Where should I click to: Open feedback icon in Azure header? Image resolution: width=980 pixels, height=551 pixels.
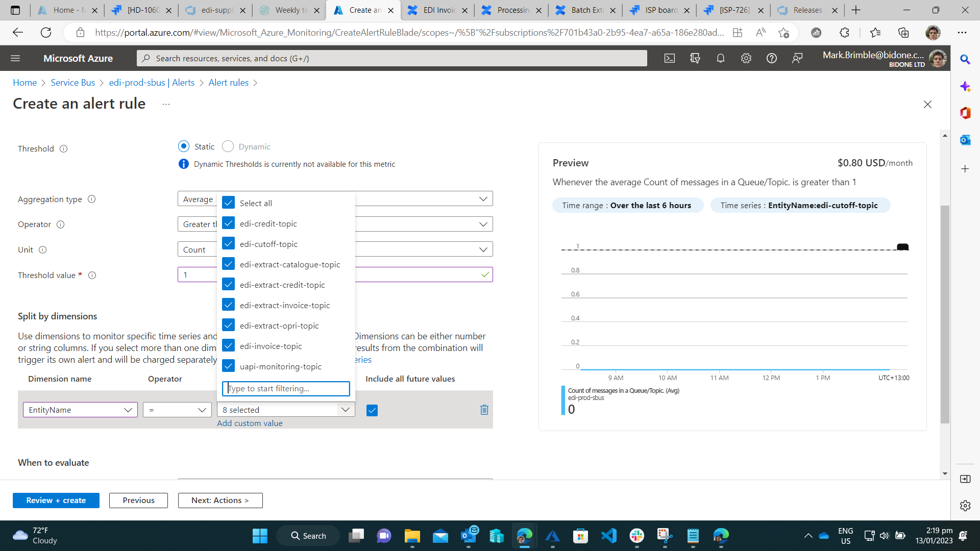point(797,58)
